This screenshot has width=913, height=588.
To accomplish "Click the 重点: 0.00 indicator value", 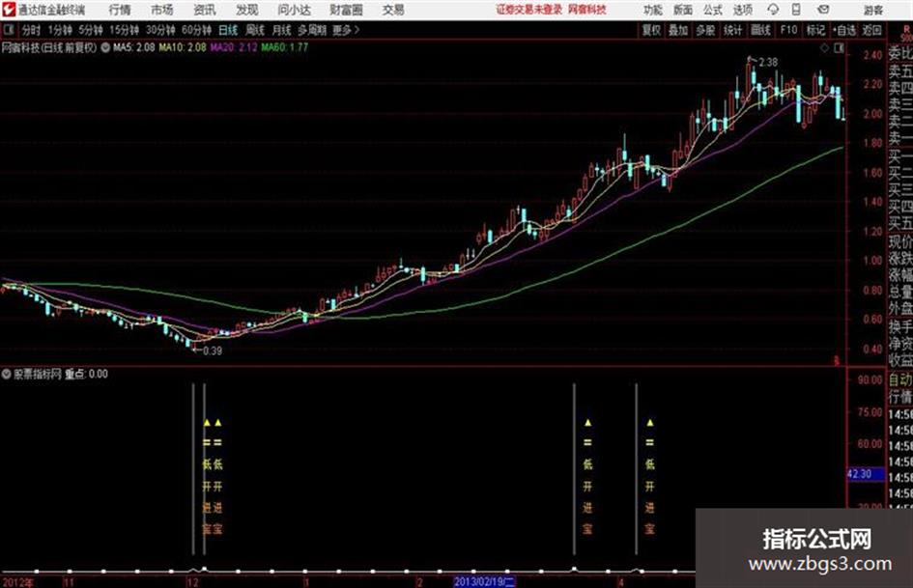I will [x=86, y=375].
